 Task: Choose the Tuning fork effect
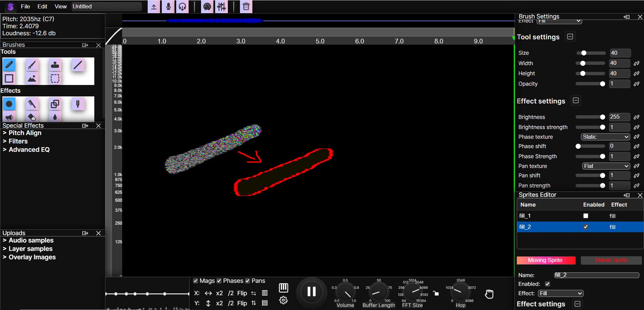[x=78, y=104]
